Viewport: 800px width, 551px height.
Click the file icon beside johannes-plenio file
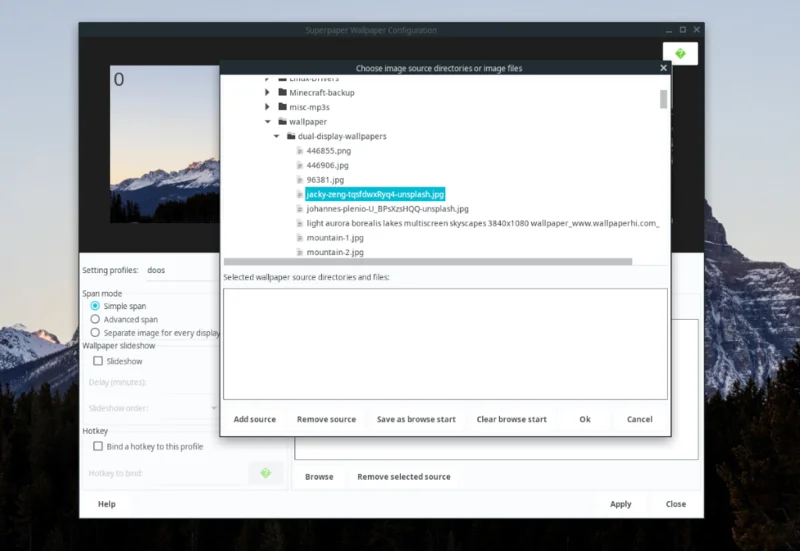[300, 209]
